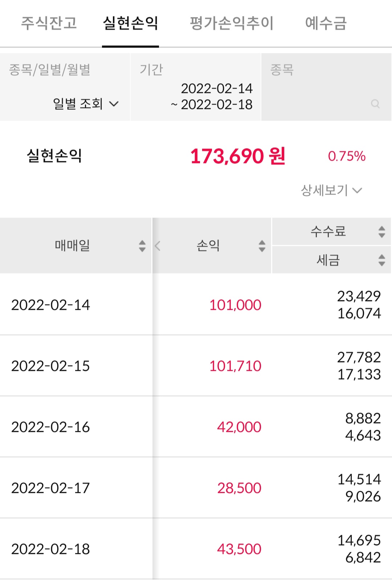Click the search magnifier icon in 종목 field
This screenshot has height=582, width=392.
coord(375,104)
